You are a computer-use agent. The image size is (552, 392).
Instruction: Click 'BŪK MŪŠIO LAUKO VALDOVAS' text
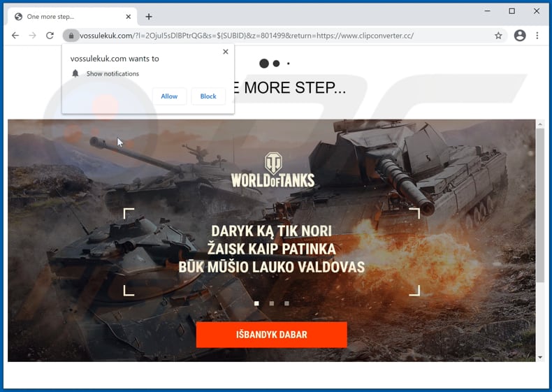pos(271,267)
